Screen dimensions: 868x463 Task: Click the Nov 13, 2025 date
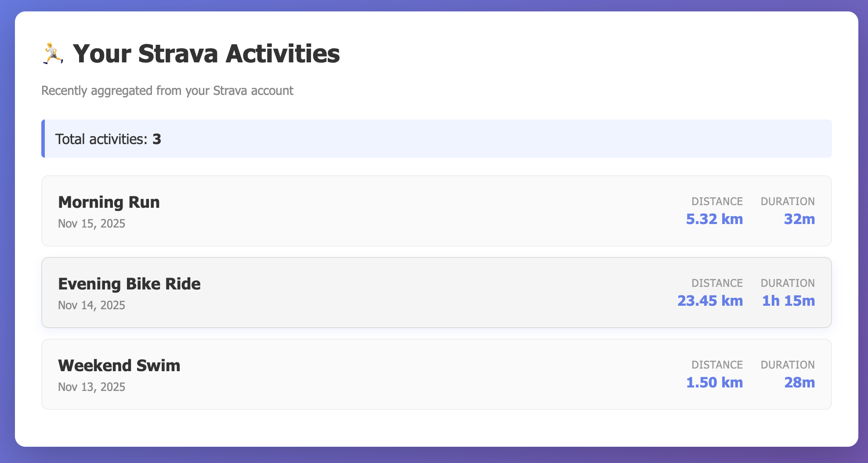tap(91, 387)
